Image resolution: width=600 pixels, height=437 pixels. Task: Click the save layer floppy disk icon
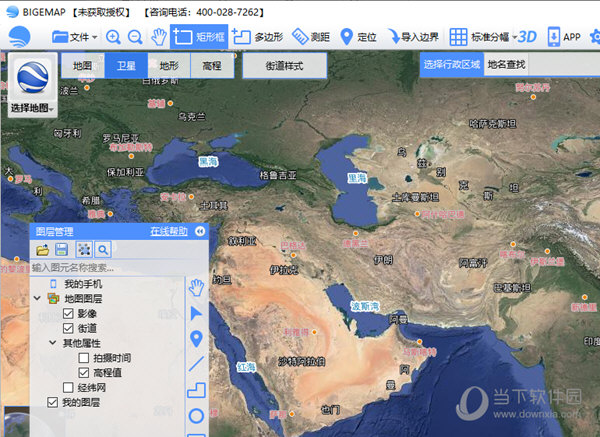(x=62, y=249)
